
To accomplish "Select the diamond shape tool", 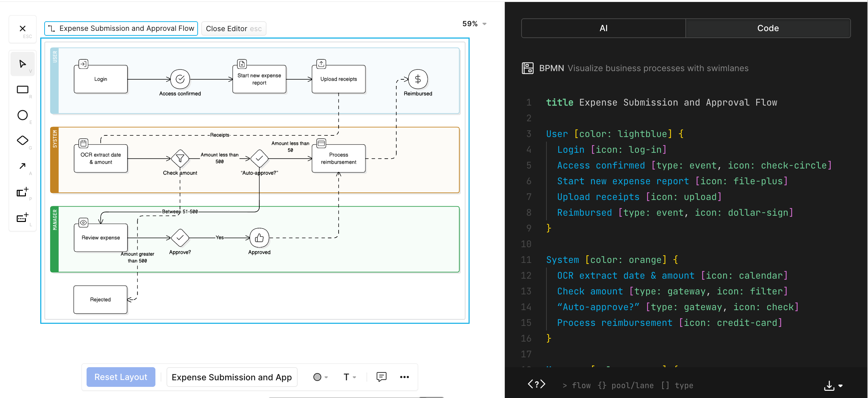I will pyautogui.click(x=22, y=140).
